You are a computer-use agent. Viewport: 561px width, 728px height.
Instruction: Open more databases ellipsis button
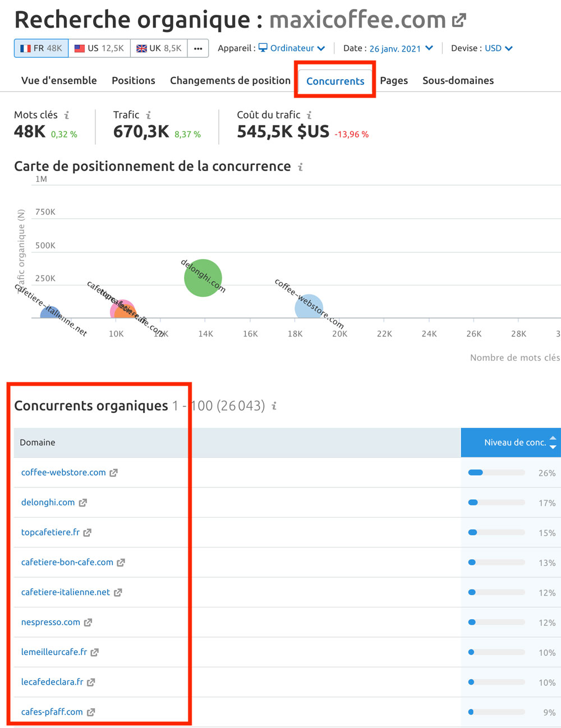198,48
